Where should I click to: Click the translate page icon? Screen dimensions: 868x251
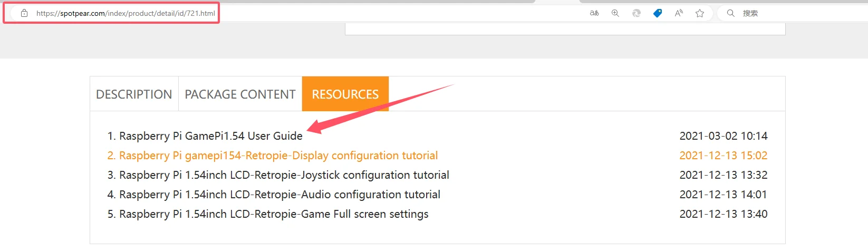click(x=594, y=13)
